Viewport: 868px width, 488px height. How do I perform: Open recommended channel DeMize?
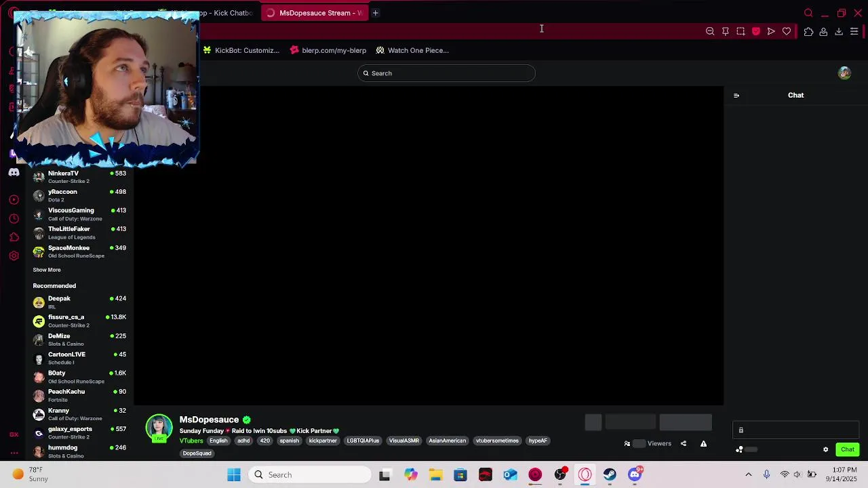coord(79,340)
